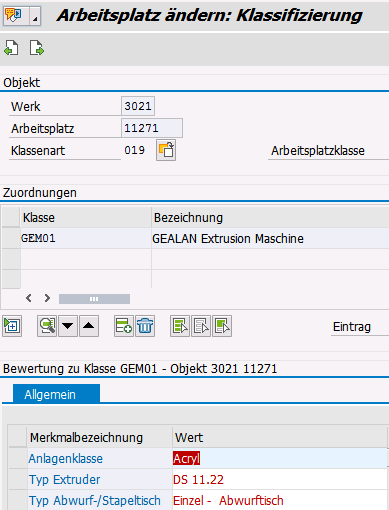Screen dimensions: 389x510
Task: Select the GEM01 class cell
Action: point(86,238)
